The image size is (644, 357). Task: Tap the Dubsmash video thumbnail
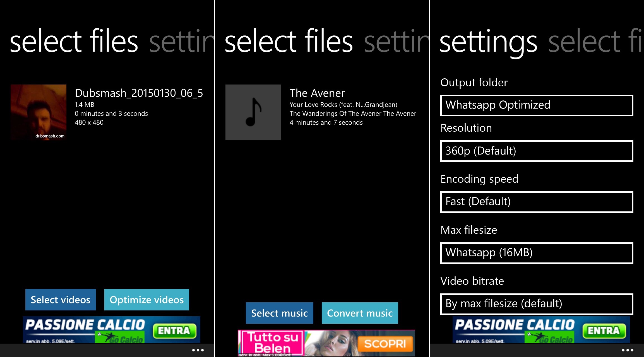click(39, 112)
